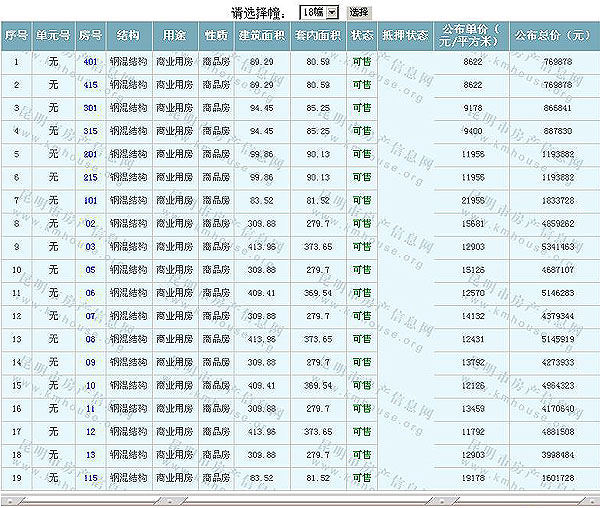Click 可售 status in row 1
Screen dimensions: 600x508
click(362, 62)
